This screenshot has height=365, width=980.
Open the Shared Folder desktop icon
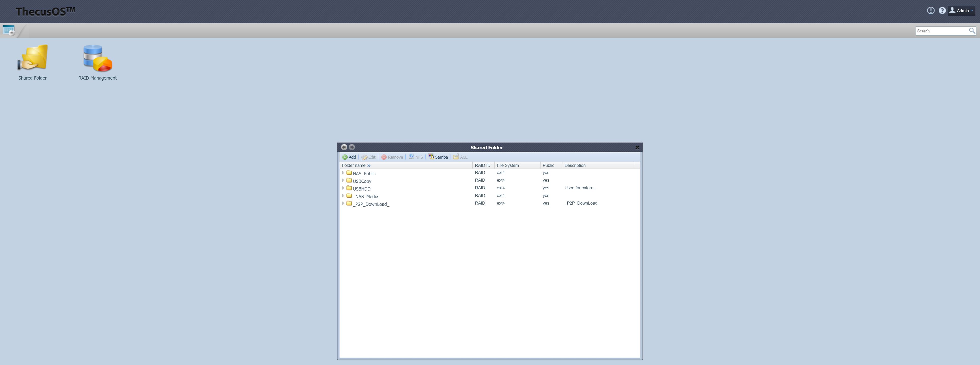[32, 58]
